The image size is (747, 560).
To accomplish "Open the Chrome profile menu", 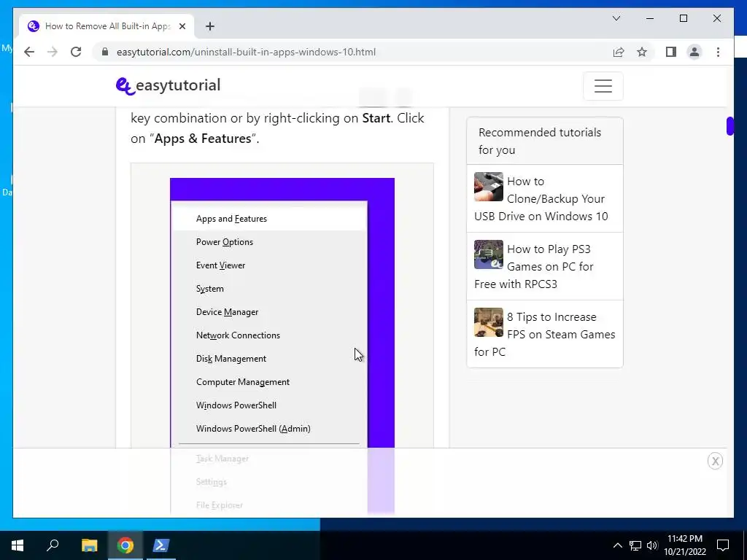I will [x=694, y=52].
